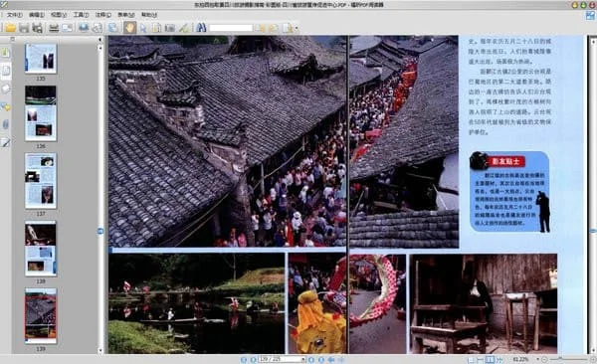Open the 注释 (Comments) menu

click(x=102, y=15)
